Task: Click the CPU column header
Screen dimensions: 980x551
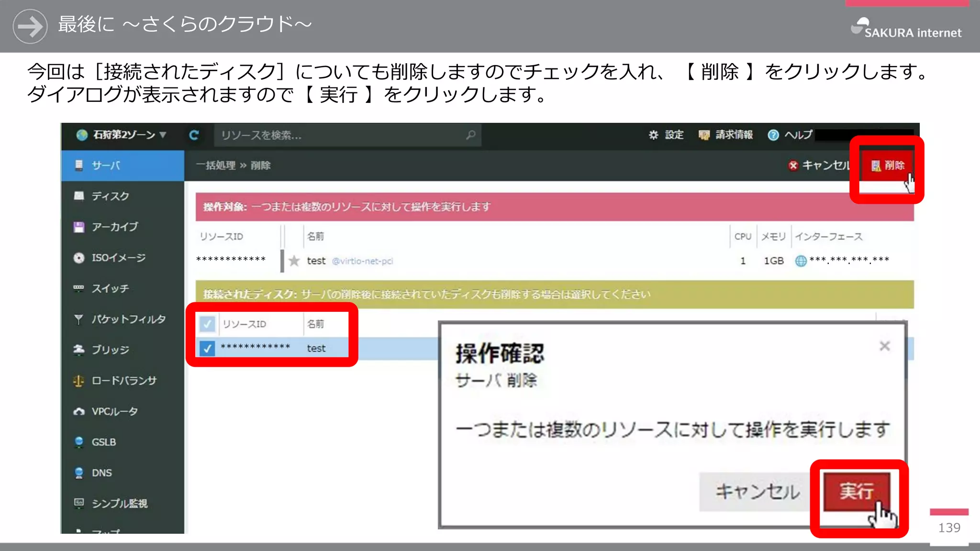Action: [743, 236]
